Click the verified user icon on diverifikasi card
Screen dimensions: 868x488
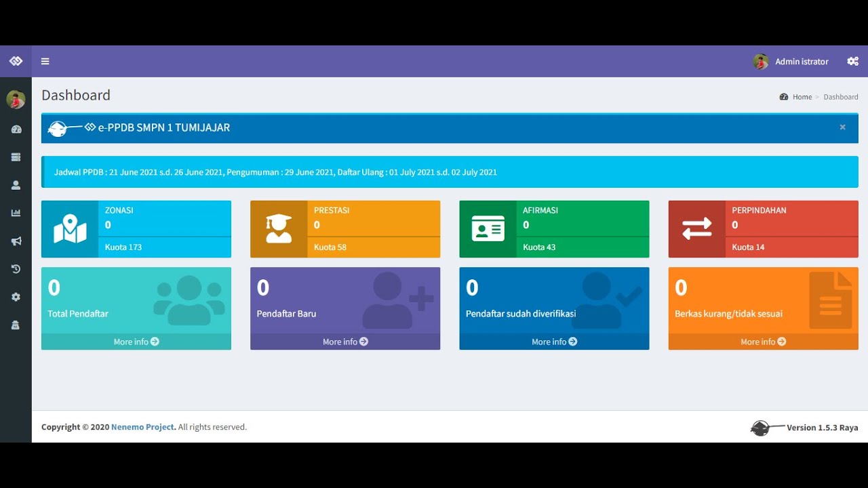(606, 300)
